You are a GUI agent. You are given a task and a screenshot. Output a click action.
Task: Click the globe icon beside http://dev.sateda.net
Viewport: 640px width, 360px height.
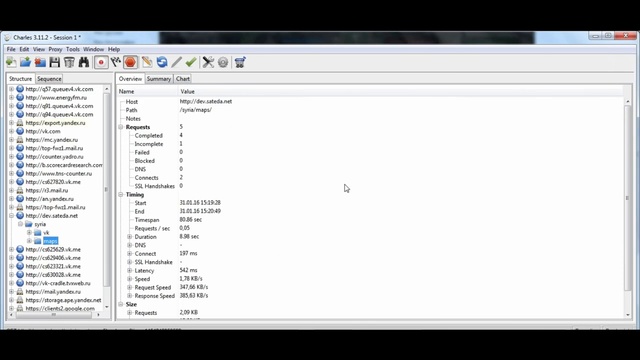click(x=20, y=216)
